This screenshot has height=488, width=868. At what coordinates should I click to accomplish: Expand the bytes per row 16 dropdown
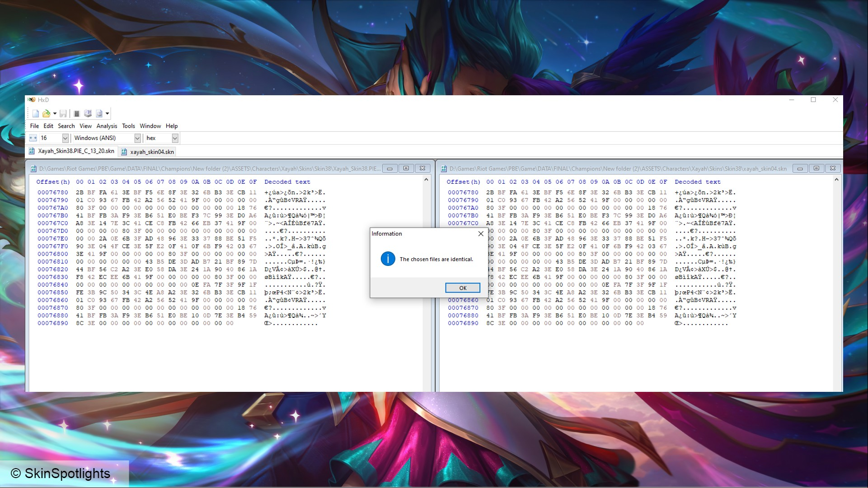[x=65, y=138]
